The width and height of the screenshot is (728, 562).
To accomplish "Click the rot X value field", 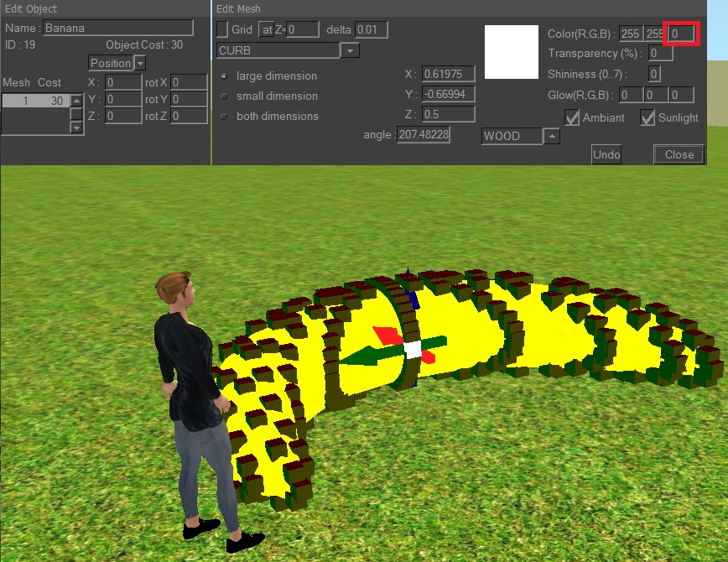I will tap(189, 82).
